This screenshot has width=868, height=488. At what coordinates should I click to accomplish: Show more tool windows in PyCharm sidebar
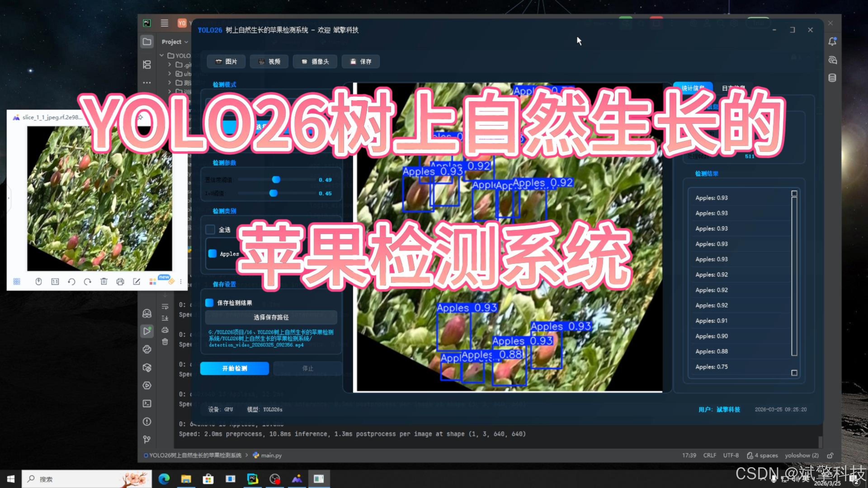pyautogui.click(x=147, y=82)
